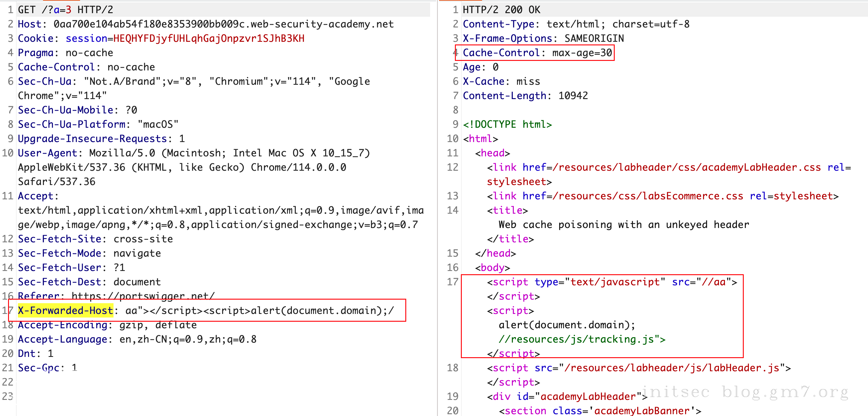868x416 pixels.
Task: Click the Content-Length: 10942 response header
Action: pos(525,95)
